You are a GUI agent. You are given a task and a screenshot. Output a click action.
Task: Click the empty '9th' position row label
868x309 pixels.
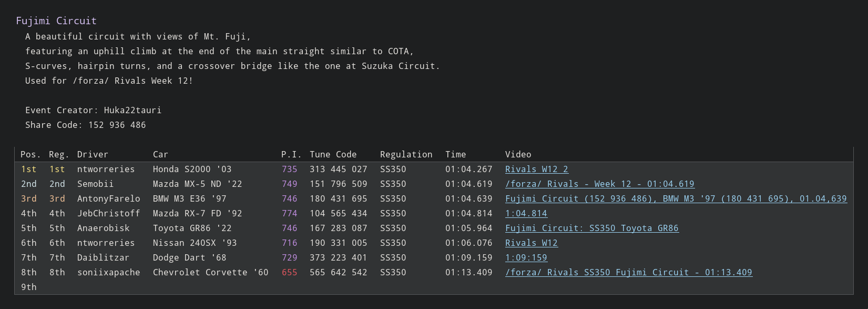click(x=29, y=287)
